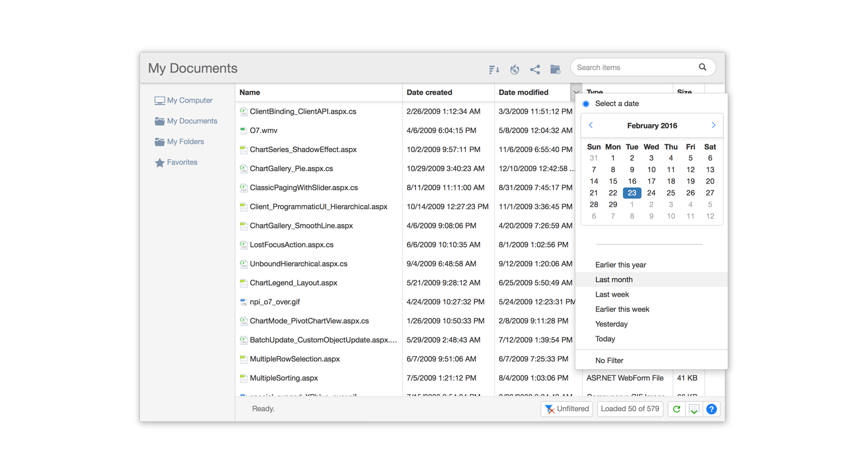
Task: Open Favorites in the sidebar
Action: point(182,162)
